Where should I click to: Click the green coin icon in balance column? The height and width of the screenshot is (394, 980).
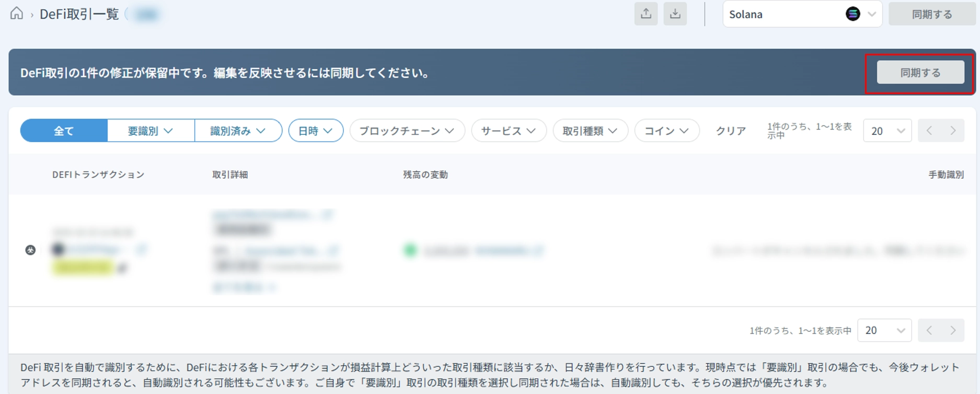[410, 250]
